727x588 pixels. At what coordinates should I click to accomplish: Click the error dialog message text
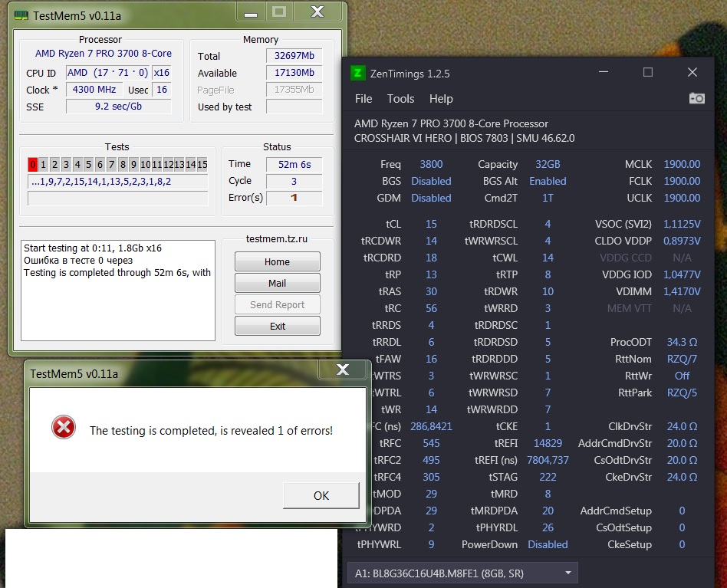point(211,430)
